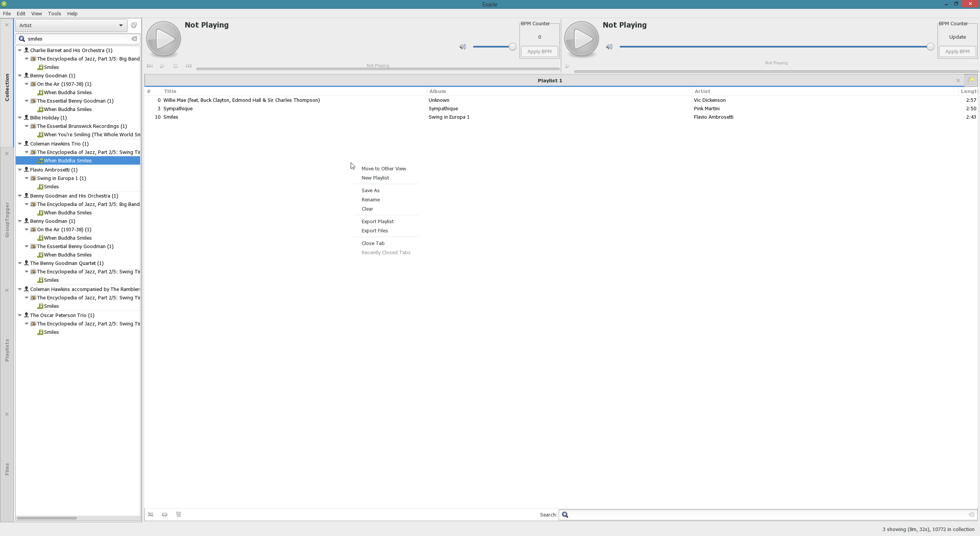Click the album icon beside Swing in Europa 1
The image size is (980, 536).
[x=33, y=178]
